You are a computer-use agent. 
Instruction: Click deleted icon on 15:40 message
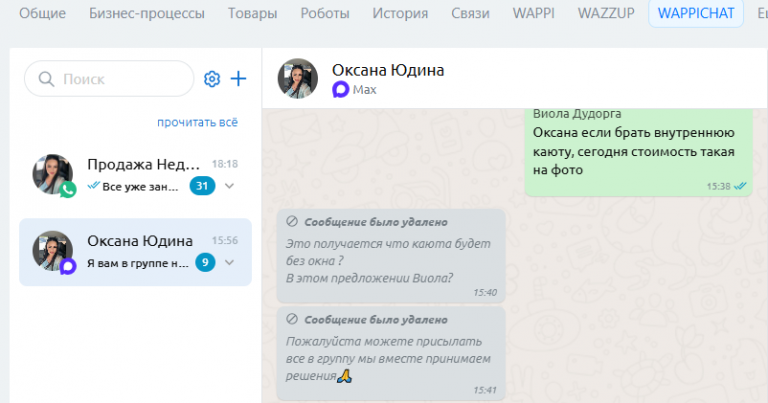(292, 222)
